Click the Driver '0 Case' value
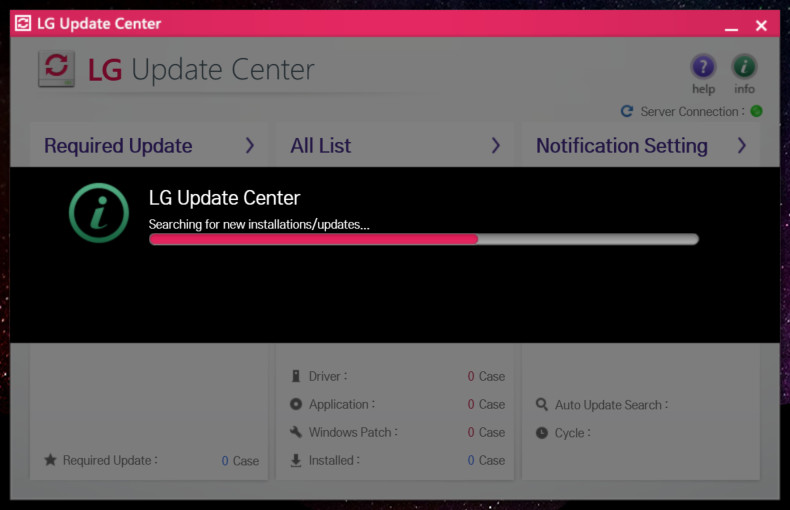The width and height of the screenshot is (790, 510). coord(486,376)
